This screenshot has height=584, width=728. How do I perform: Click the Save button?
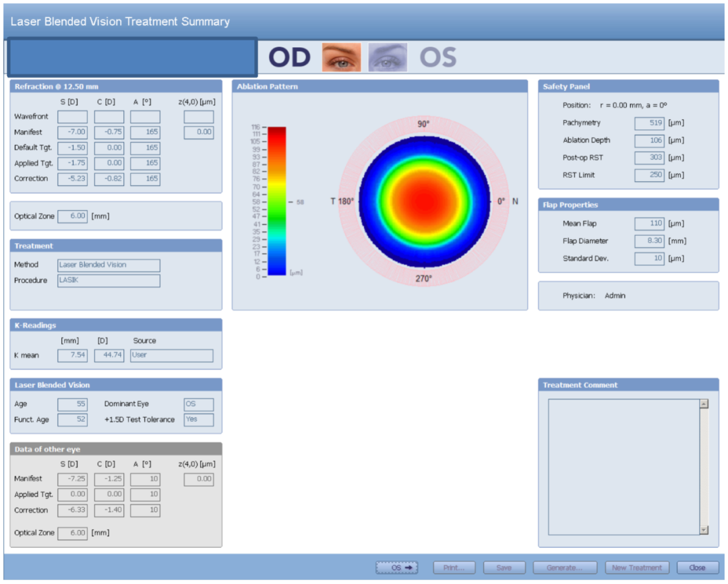click(504, 568)
